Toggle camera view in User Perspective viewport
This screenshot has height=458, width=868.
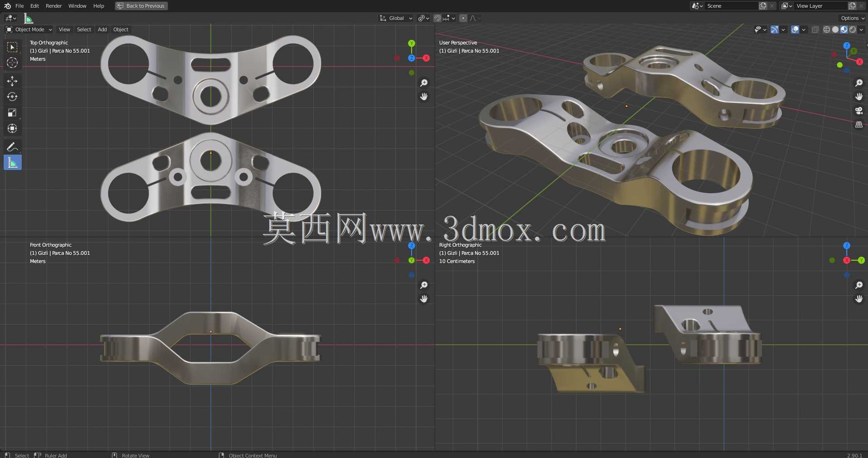coord(858,111)
